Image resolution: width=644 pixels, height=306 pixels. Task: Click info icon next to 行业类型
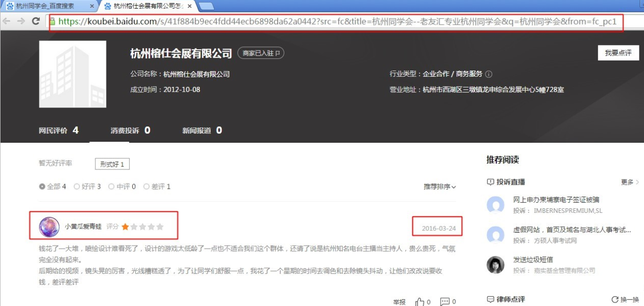click(489, 74)
